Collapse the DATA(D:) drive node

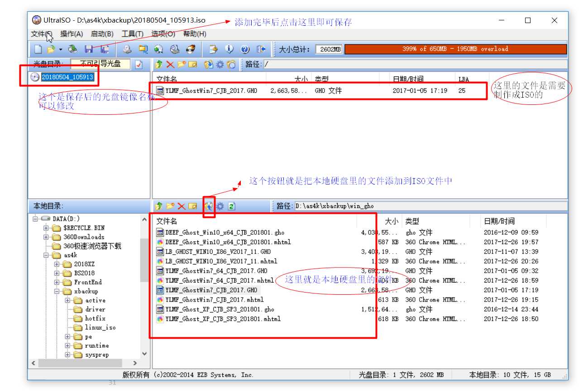35,219
